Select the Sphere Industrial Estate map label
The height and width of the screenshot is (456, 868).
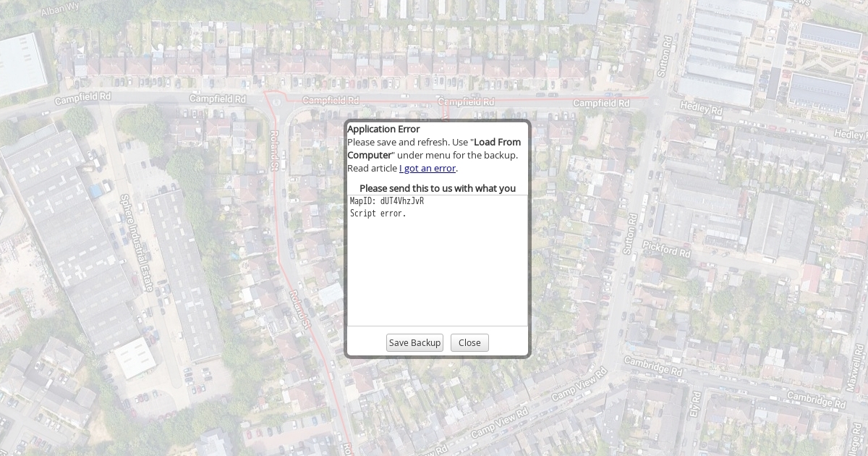pos(137,242)
